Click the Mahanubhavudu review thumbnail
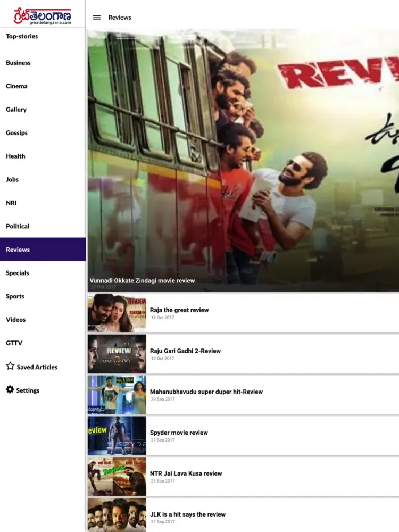The width and height of the screenshot is (399, 532). click(x=117, y=395)
